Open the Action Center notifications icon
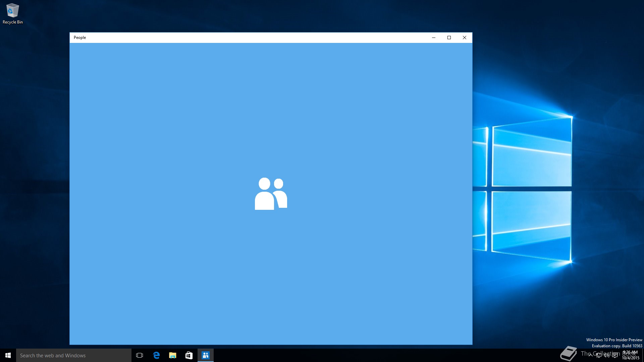 (x=615, y=355)
